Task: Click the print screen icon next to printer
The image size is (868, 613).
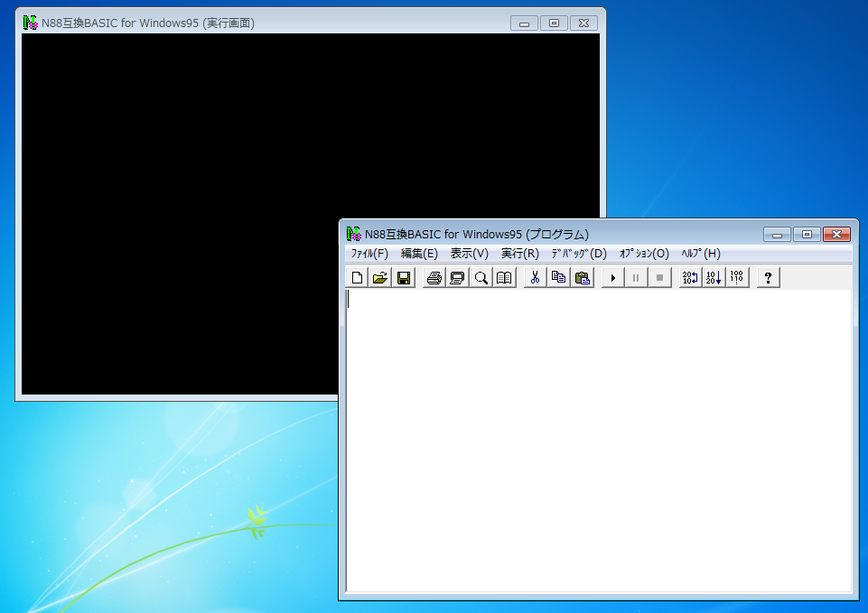Action: [457, 278]
